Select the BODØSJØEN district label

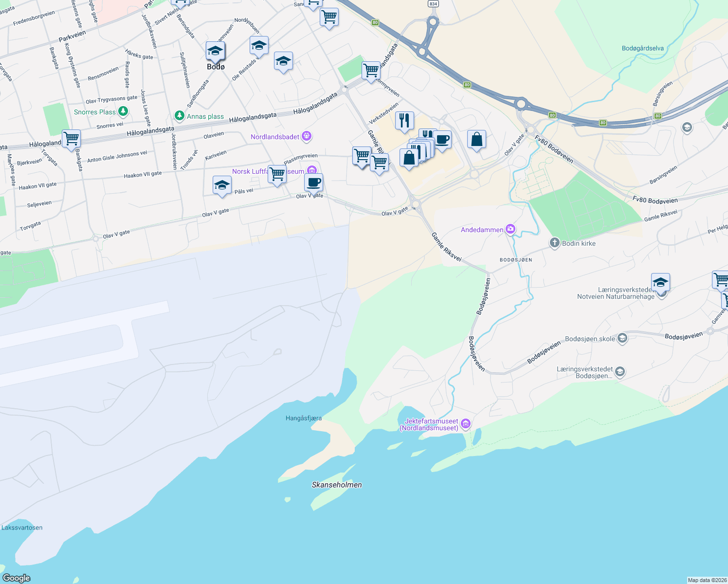[516, 260]
